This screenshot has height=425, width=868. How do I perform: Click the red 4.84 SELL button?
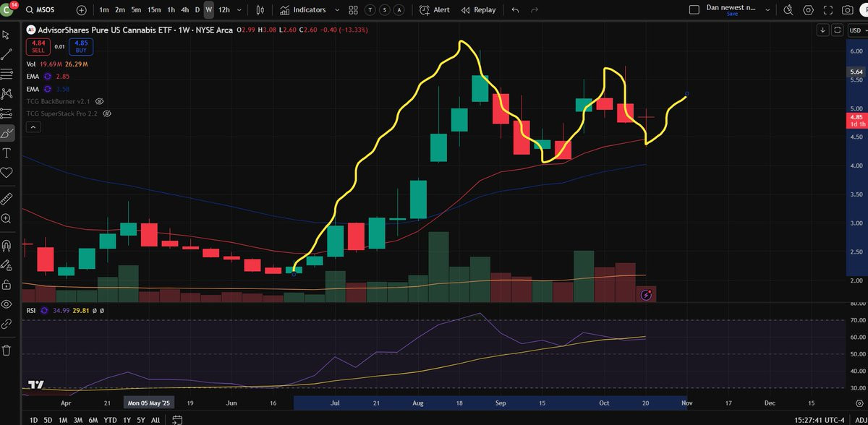click(37, 48)
